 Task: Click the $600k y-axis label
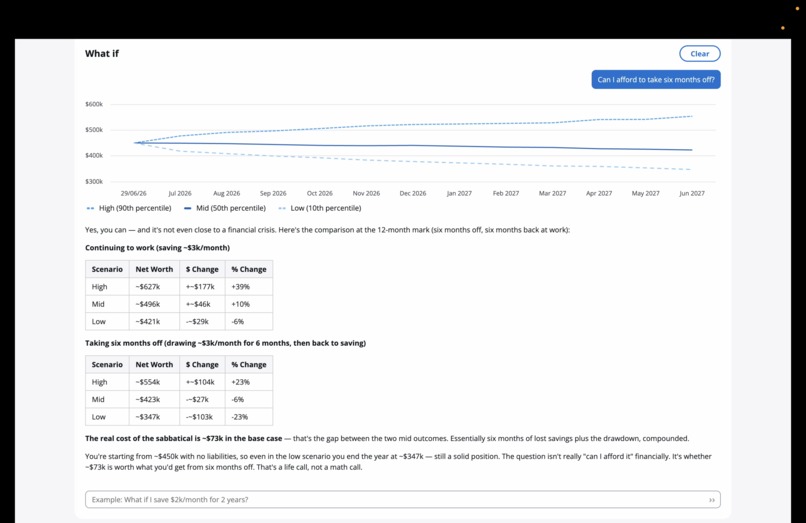click(x=94, y=104)
